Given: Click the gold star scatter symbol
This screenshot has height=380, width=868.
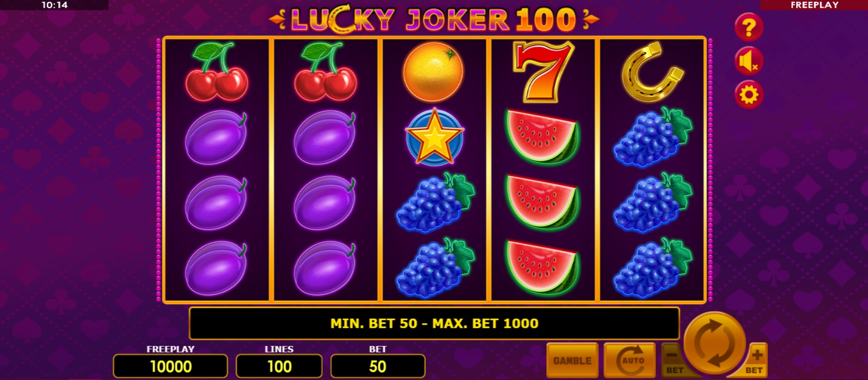Looking at the screenshot, I should pyautogui.click(x=434, y=137).
